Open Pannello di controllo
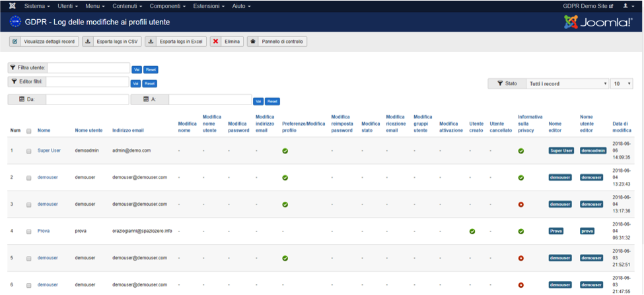The width and height of the screenshot is (644, 295). pyautogui.click(x=277, y=42)
